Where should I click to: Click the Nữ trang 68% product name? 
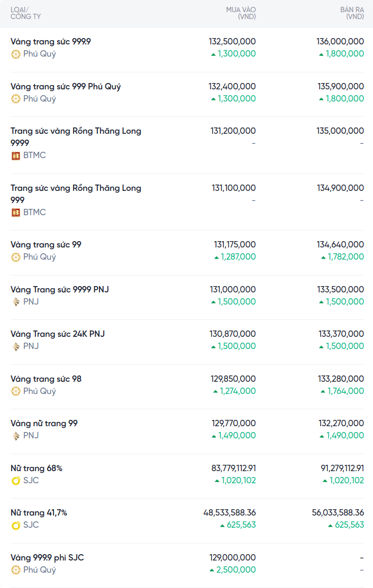point(37,468)
